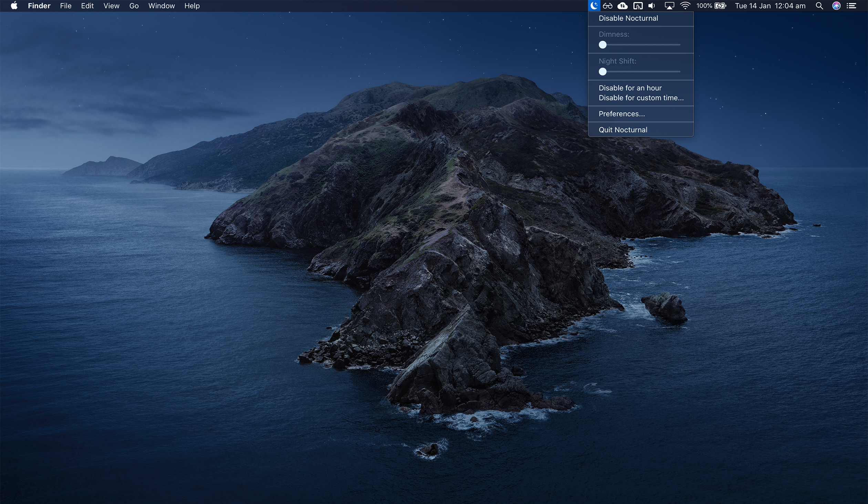Toggle Disable Nocturnal option

click(628, 18)
